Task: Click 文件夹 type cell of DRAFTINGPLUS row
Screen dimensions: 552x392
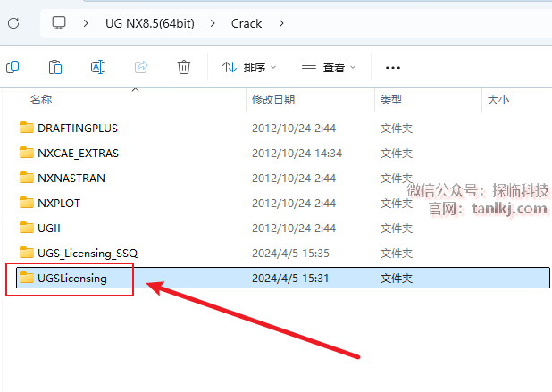Action: [397, 128]
